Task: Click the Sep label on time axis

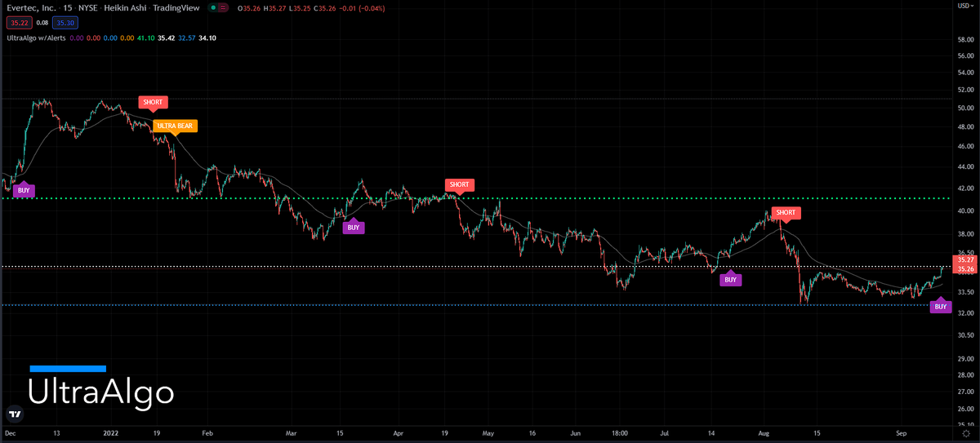Action: click(902, 435)
